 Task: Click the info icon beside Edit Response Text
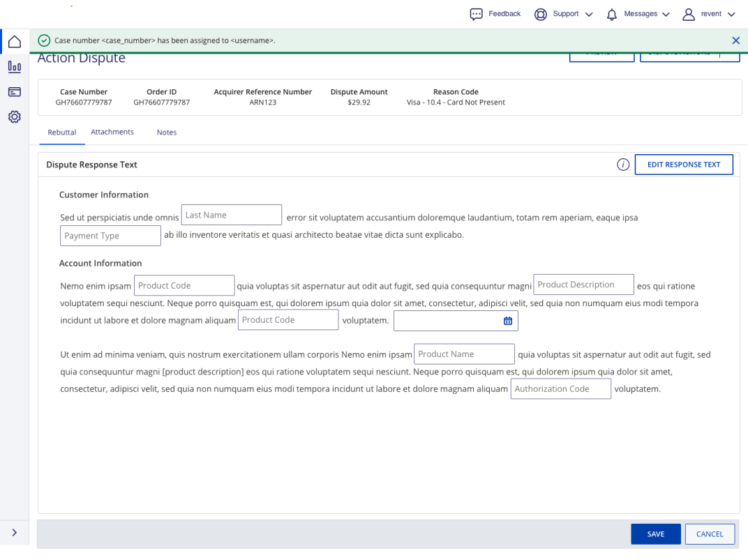623,165
